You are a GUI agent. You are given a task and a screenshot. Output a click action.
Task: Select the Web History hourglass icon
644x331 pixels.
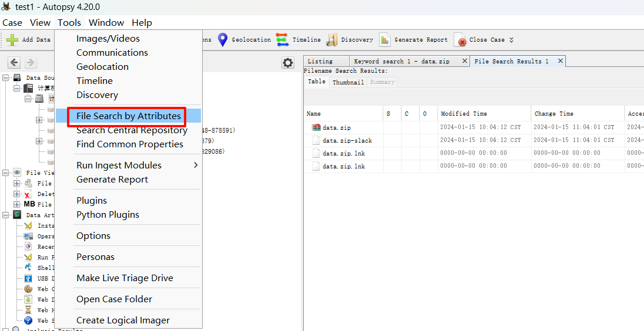point(28,310)
